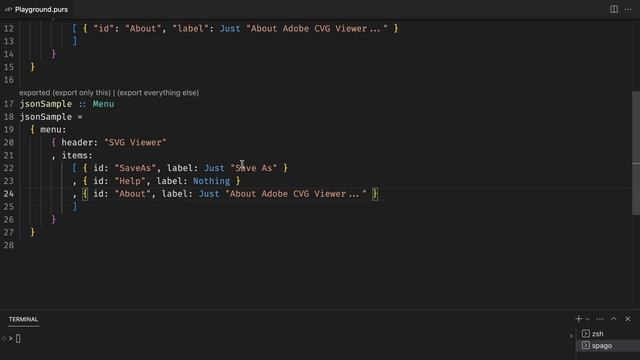Viewport: 640px width, 360px height.
Task: Click line number 17 in gutter
Action: [x=9, y=104]
